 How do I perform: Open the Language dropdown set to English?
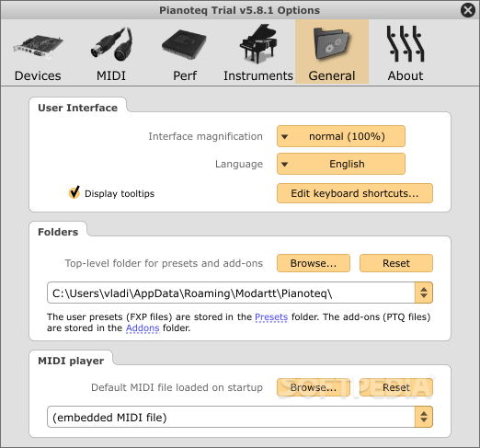click(x=341, y=164)
